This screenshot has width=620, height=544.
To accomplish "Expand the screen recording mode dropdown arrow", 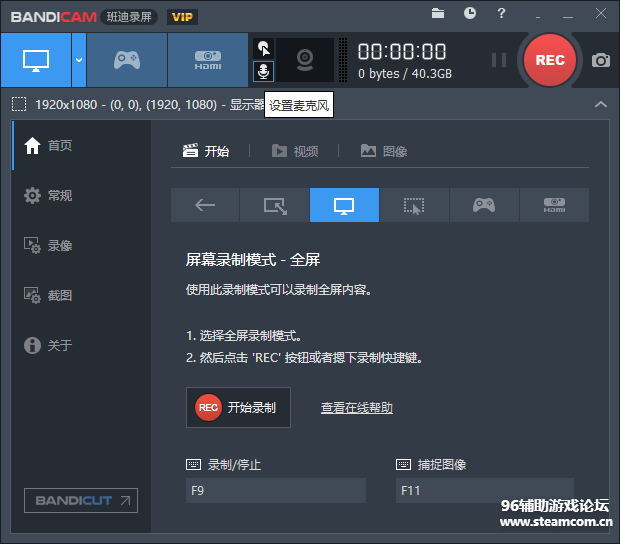I will click(78, 60).
